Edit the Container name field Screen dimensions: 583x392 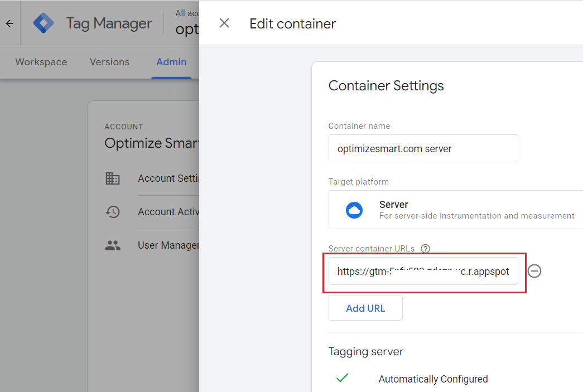pos(423,148)
